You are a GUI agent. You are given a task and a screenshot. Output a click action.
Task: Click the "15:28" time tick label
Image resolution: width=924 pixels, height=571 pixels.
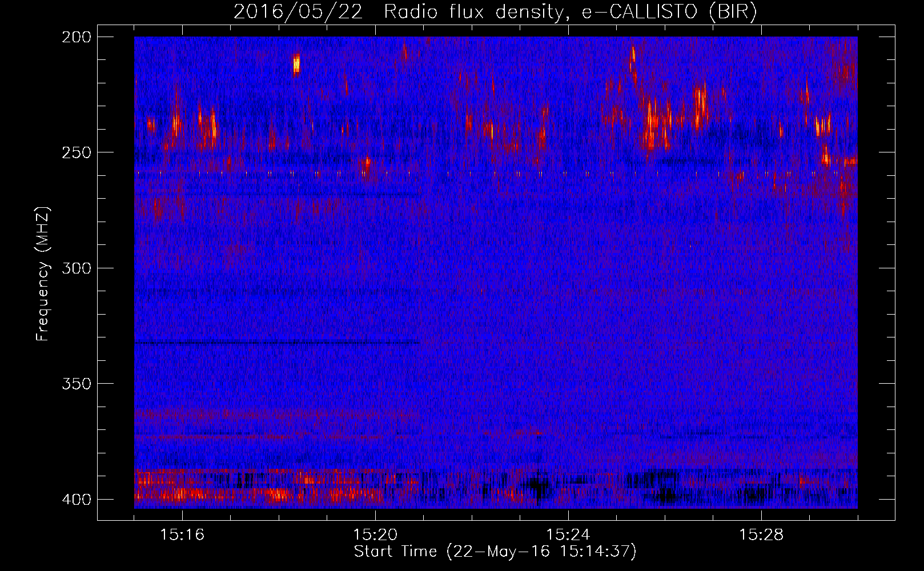(x=761, y=535)
